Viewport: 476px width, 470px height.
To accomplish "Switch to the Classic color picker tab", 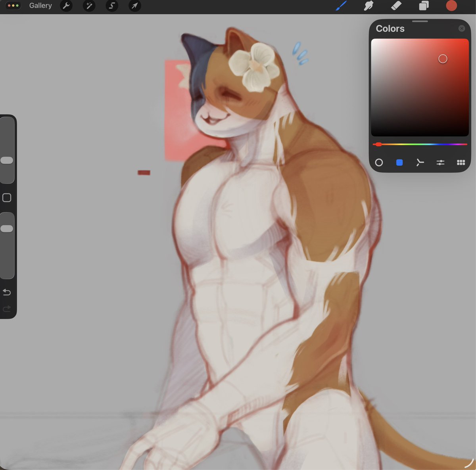I will tap(399, 162).
